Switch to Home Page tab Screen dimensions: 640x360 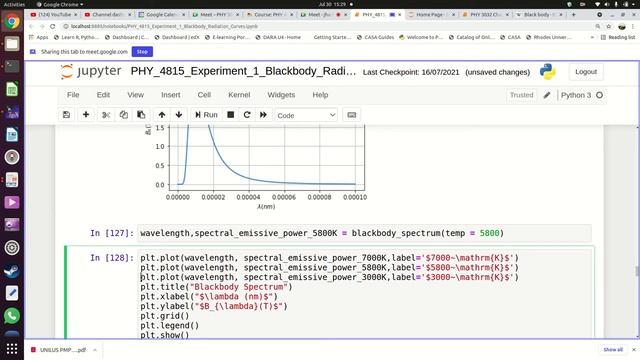pyautogui.click(x=431, y=14)
